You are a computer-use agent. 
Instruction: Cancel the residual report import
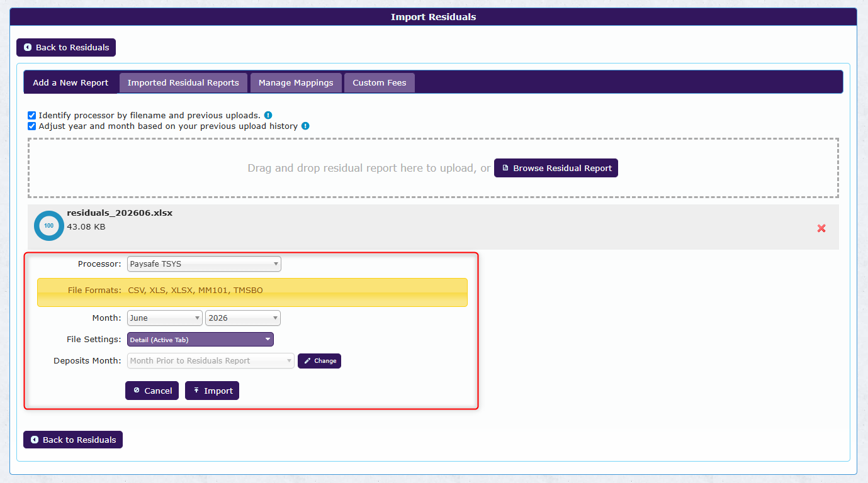tap(152, 391)
